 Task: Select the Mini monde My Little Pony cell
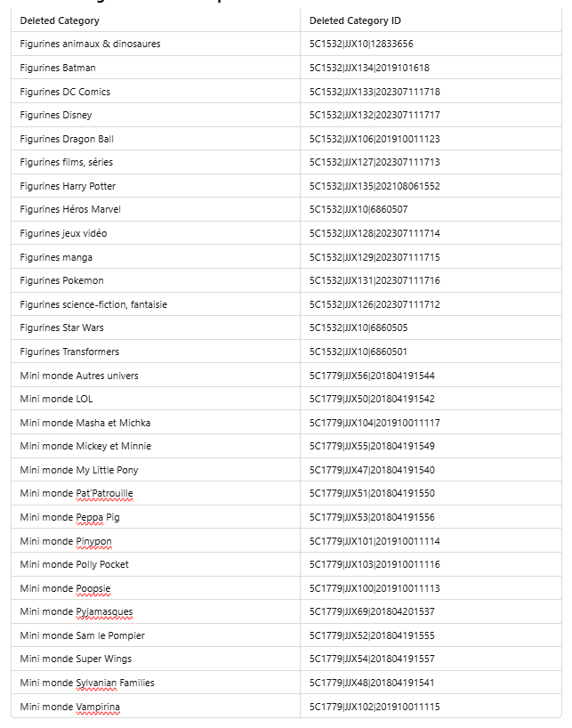pyautogui.click(x=79, y=470)
